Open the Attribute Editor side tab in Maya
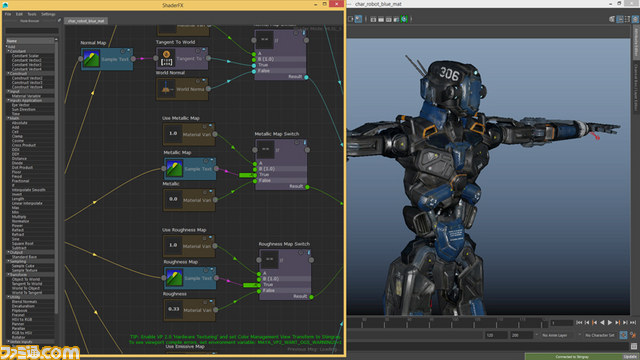The width and height of the screenshot is (640, 360). pyautogui.click(x=636, y=43)
